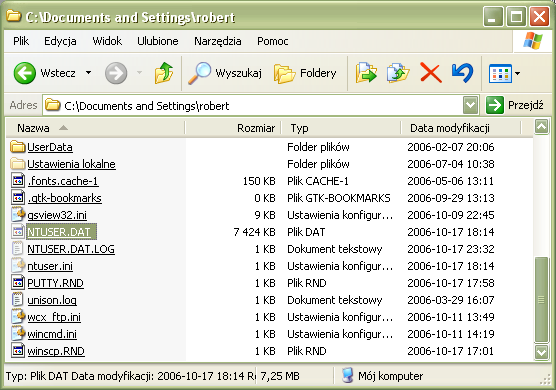Select the .gtk-bookmarks file icon
Screen dimensions: 556x390
(x=18, y=197)
